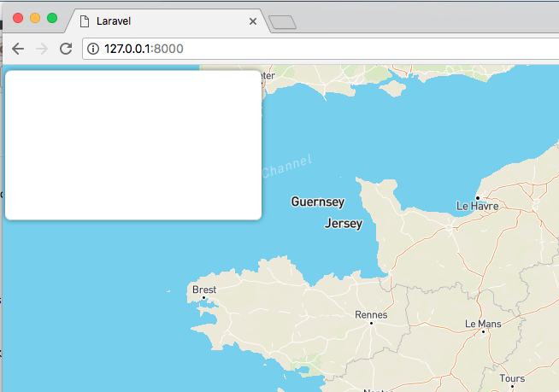Click the Le Havre city label
This screenshot has width=559, height=392.
point(477,206)
